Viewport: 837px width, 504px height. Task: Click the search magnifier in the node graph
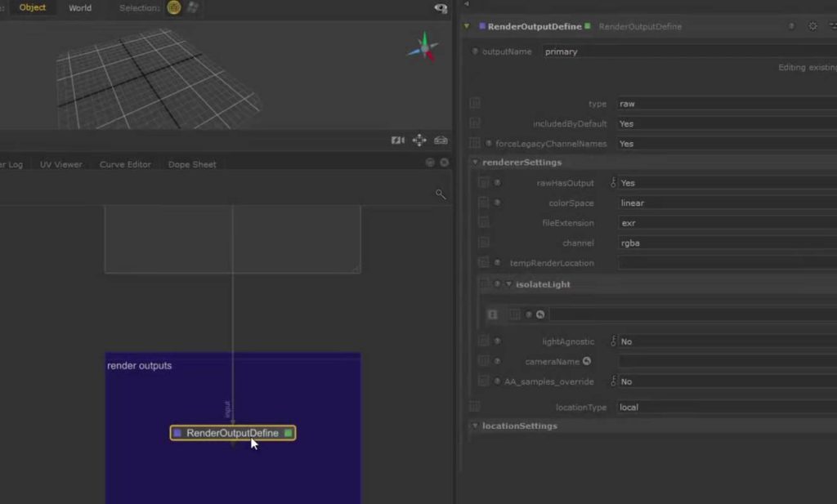(x=441, y=194)
